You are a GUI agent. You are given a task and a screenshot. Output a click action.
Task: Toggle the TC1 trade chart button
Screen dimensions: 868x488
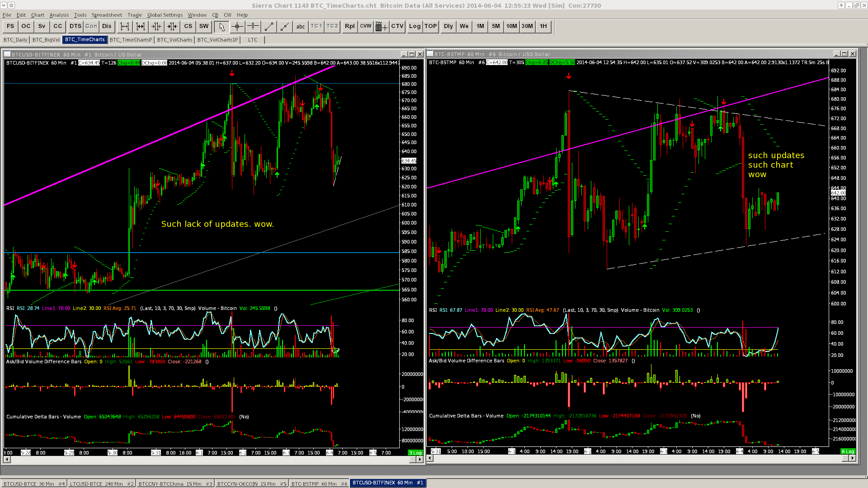click(x=316, y=26)
